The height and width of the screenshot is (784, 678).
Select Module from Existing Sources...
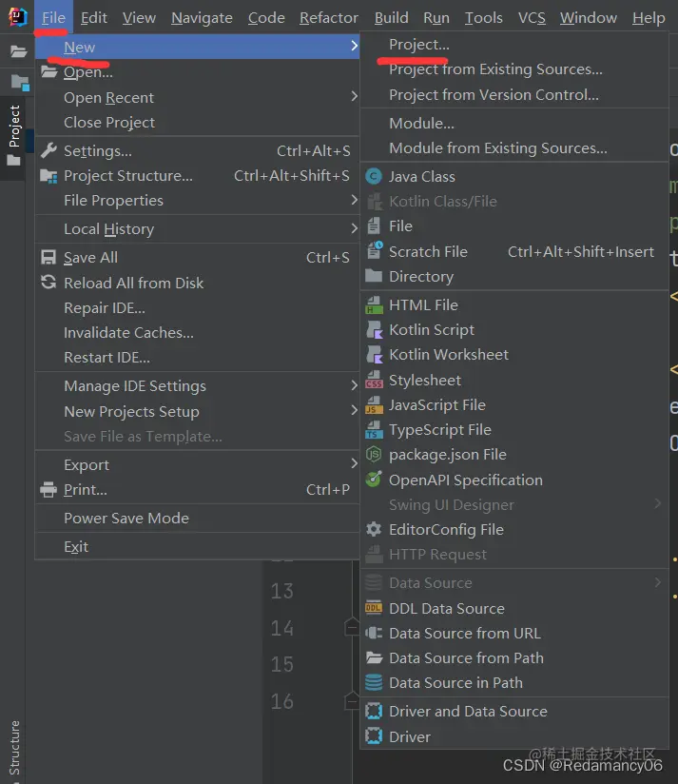pyautogui.click(x=498, y=148)
